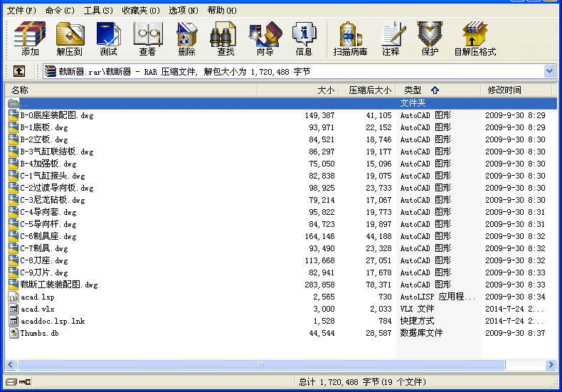
Task: Sort by the 修改时间 column header
Action: click(504, 90)
